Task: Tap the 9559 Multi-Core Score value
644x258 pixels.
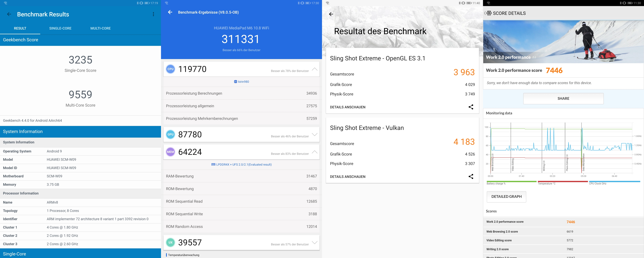Action: click(80, 95)
